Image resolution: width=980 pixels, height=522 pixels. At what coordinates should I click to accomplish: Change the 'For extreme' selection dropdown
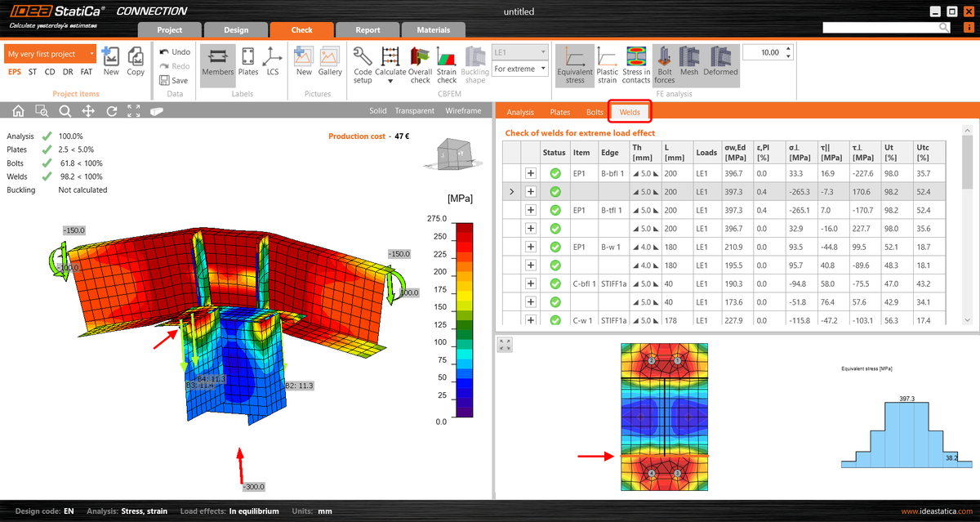[x=519, y=69]
